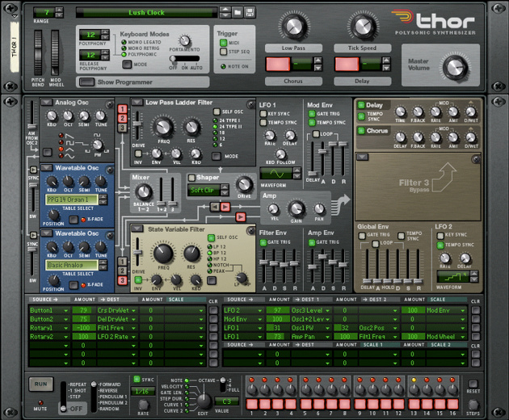Click step 16 button in the sequencer
This screenshot has height=420, width=509.
pyautogui.click(x=452, y=404)
